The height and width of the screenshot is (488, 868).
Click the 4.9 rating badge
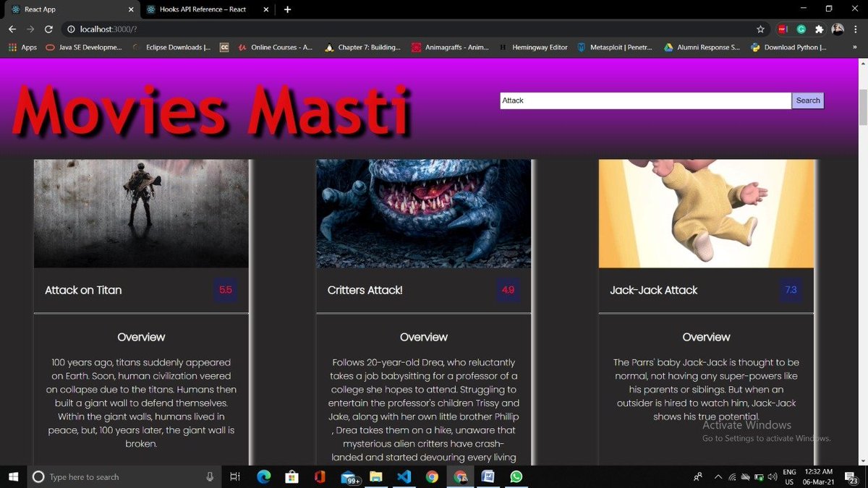[x=508, y=290]
